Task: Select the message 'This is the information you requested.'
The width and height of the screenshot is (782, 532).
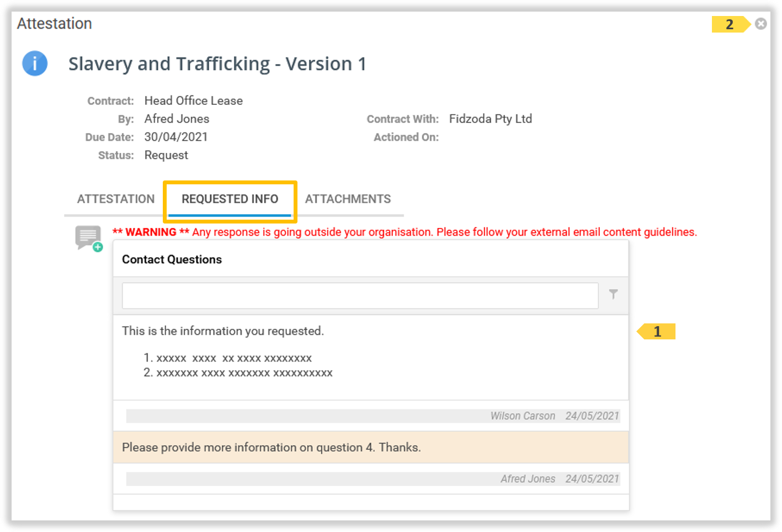Action: (x=223, y=331)
